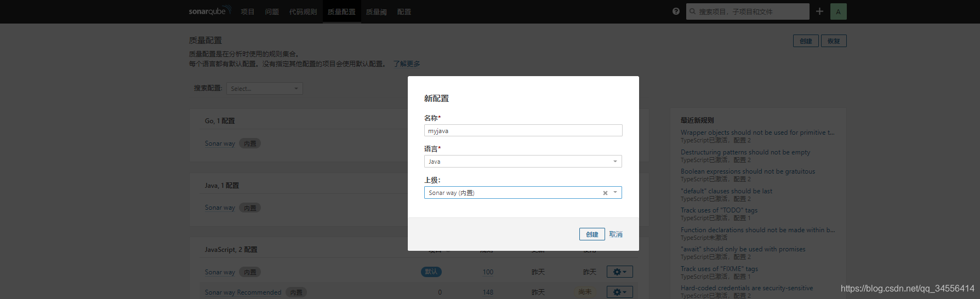Open rule Track uses of "TODO" tags
Viewport: 980px width, 299px height.
(719, 210)
